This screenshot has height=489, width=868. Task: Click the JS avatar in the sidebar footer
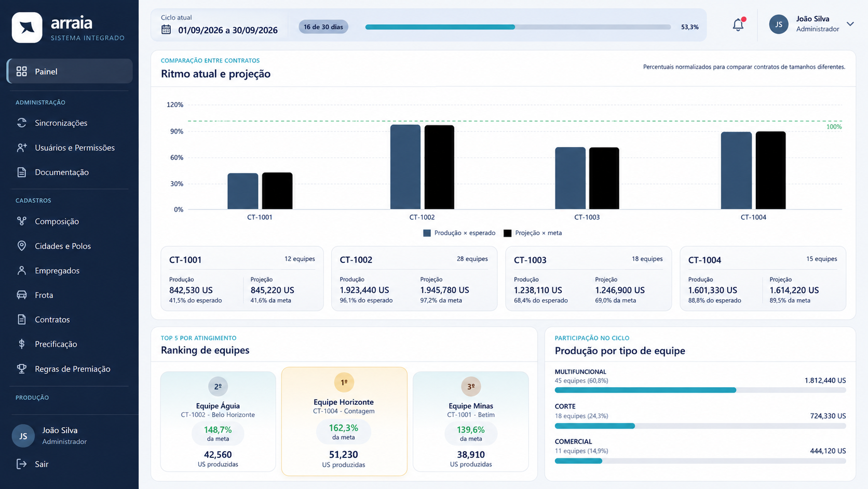23,436
